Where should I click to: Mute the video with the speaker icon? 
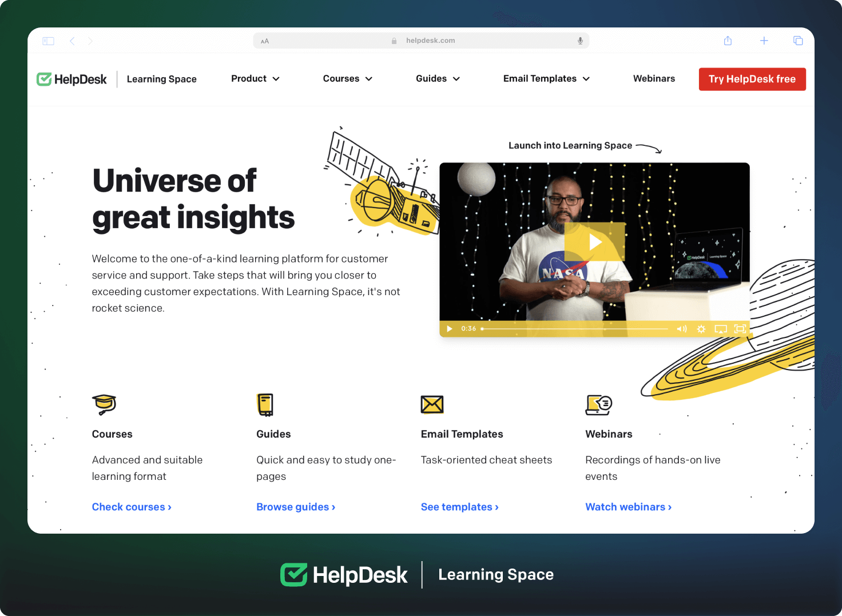click(x=681, y=329)
